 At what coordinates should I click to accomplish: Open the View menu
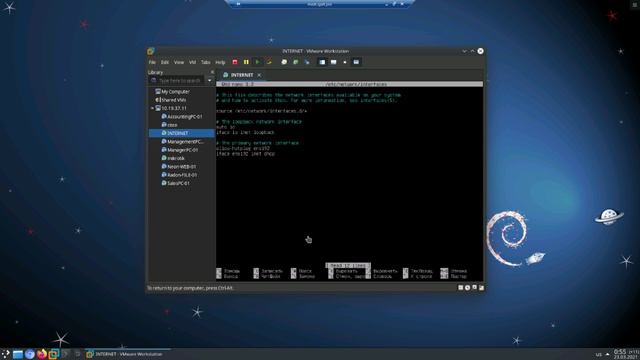coord(179,62)
